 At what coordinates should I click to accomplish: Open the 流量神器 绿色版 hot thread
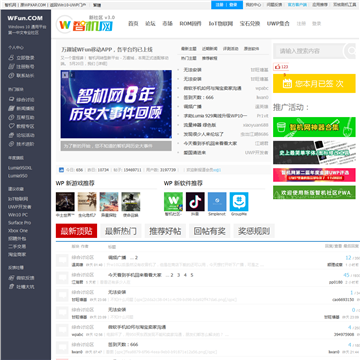point(200,125)
